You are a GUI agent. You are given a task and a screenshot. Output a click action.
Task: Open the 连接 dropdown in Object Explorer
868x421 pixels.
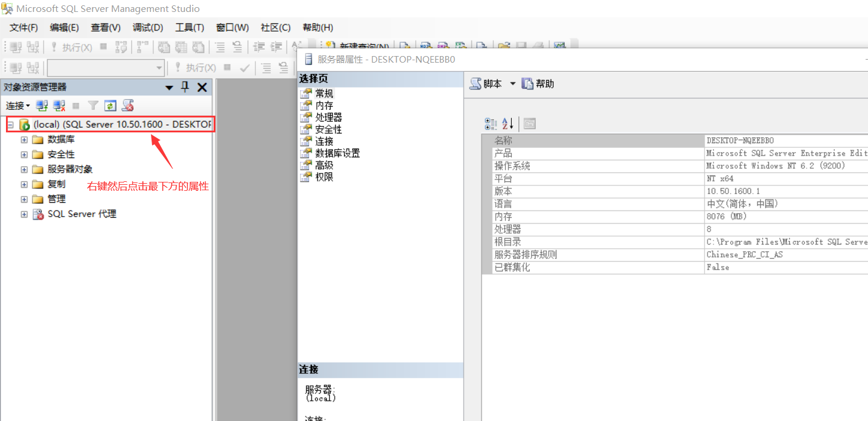(17, 106)
